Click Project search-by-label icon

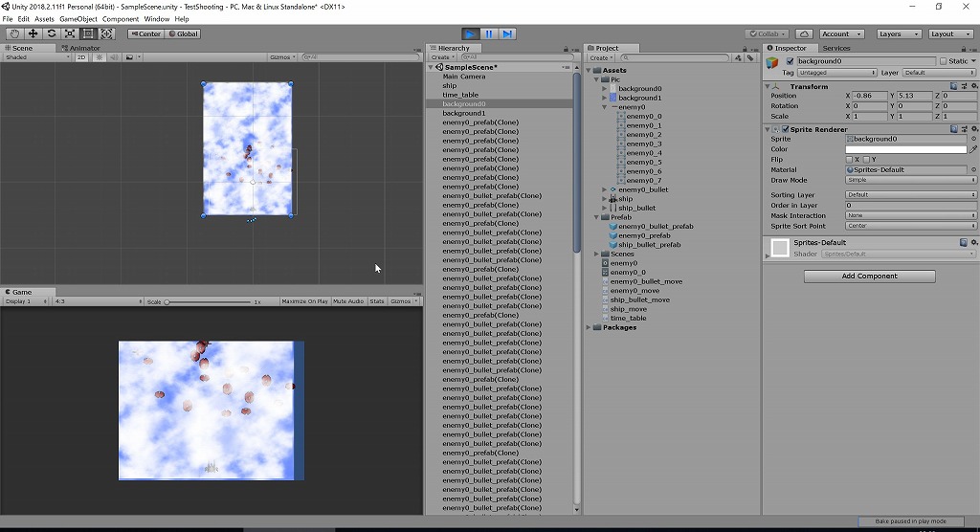(750, 57)
